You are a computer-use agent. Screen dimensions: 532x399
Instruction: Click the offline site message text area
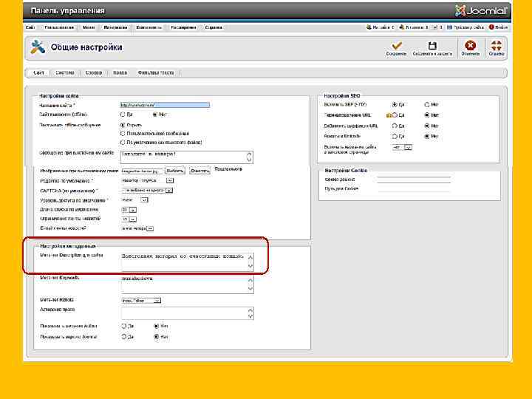tap(187, 157)
